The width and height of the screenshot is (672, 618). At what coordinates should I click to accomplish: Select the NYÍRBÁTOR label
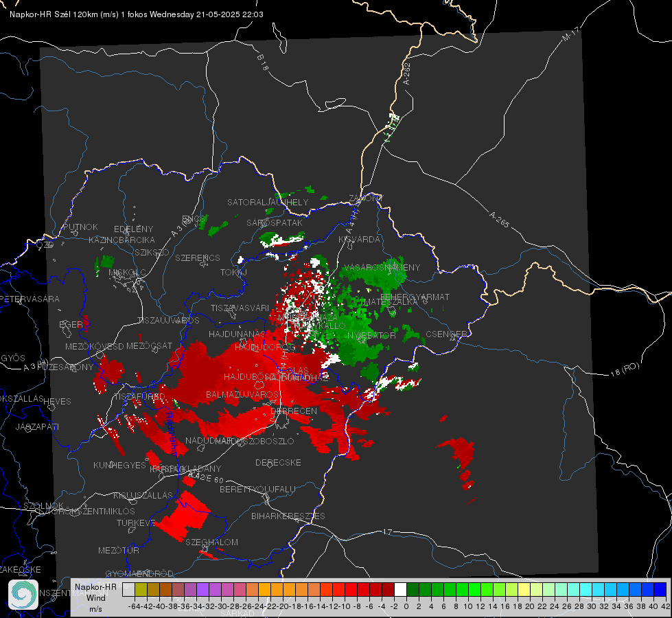coord(371,335)
